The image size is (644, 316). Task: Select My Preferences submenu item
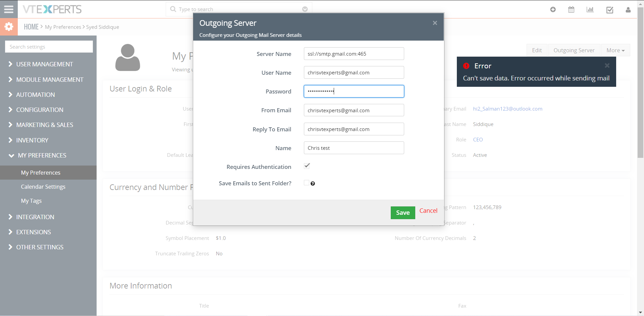48,173
